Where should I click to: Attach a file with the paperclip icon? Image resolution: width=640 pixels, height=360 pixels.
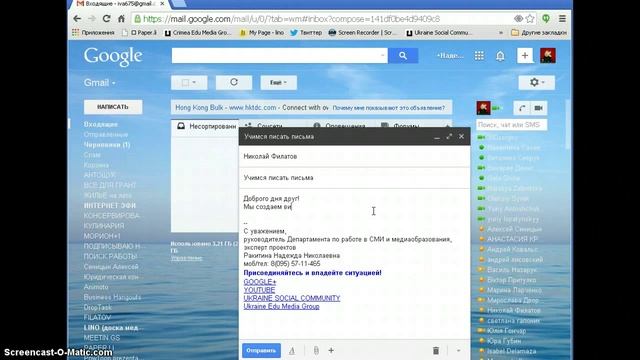tap(316, 351)
